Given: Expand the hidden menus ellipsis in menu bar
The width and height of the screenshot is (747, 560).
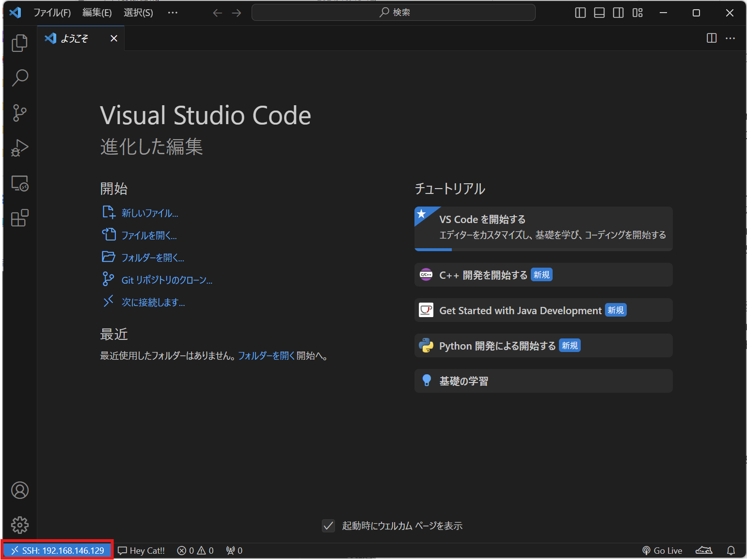Looking at the screenshot, I should [x=173, y=13].
